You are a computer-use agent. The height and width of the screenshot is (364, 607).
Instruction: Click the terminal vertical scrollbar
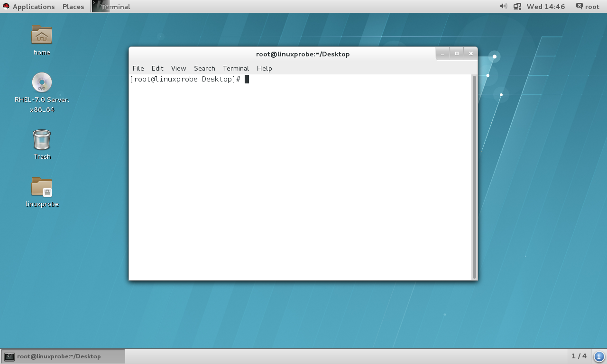point(474,177)
